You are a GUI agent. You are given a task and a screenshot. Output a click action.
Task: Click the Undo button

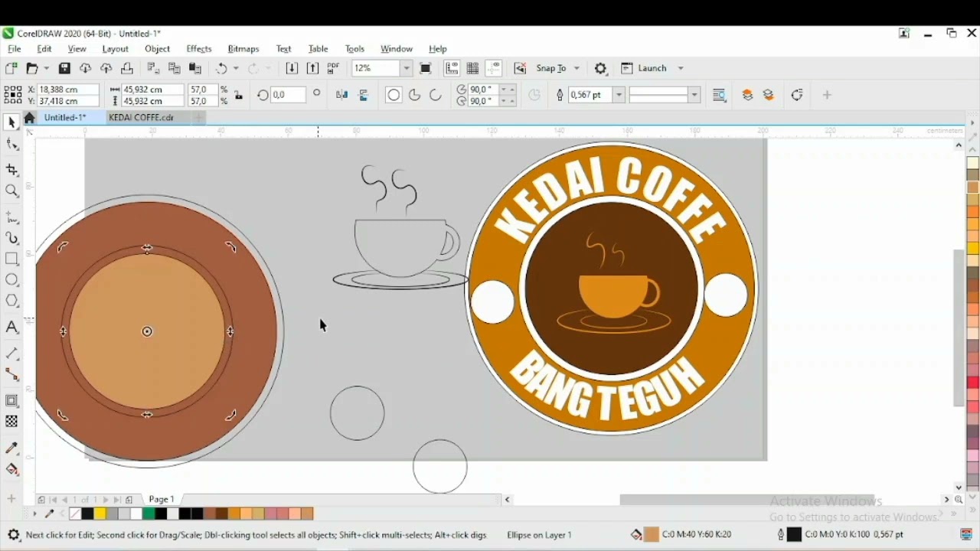pos(221,69)
